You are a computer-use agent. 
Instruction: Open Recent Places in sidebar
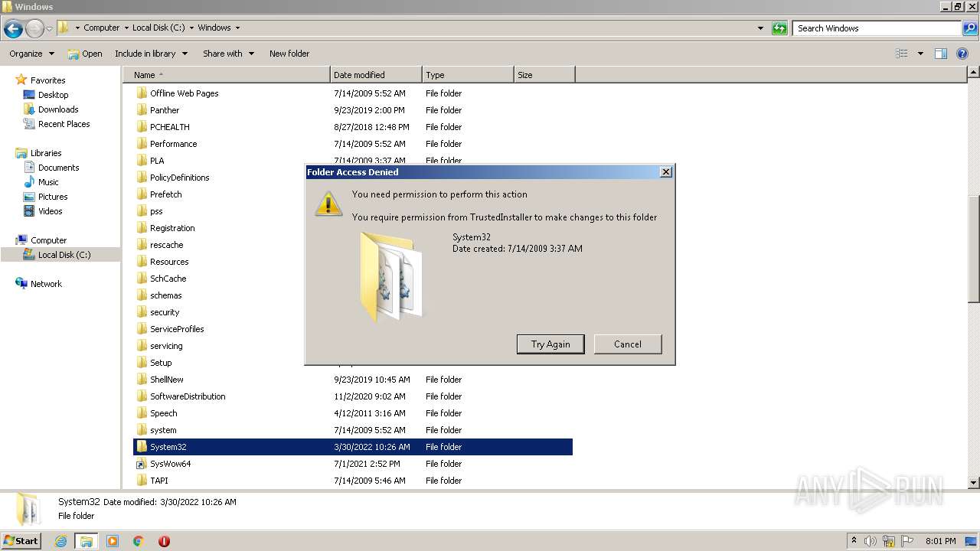pyautogui.click(x=64, y=124)
